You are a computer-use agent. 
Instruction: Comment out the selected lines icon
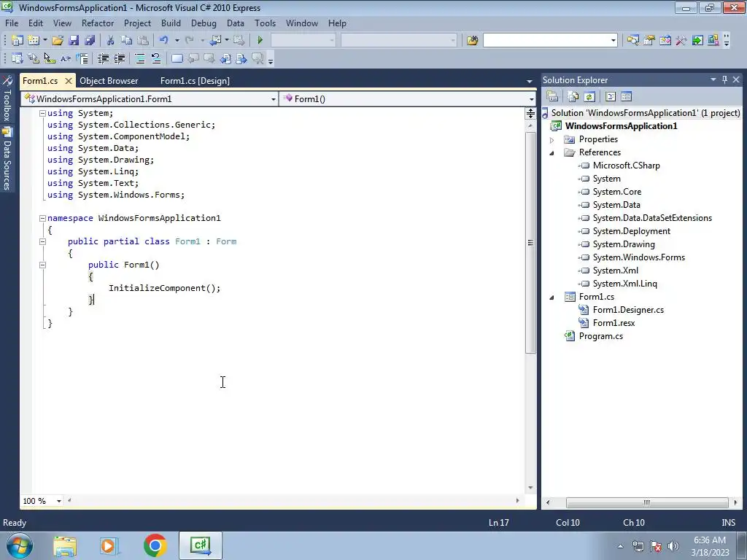tap(140, 58)
